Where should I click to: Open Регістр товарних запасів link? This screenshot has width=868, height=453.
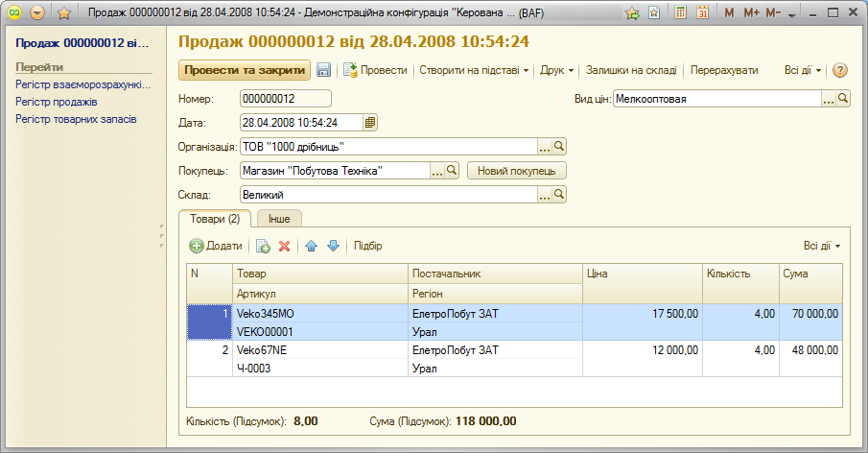click(76, 119)
